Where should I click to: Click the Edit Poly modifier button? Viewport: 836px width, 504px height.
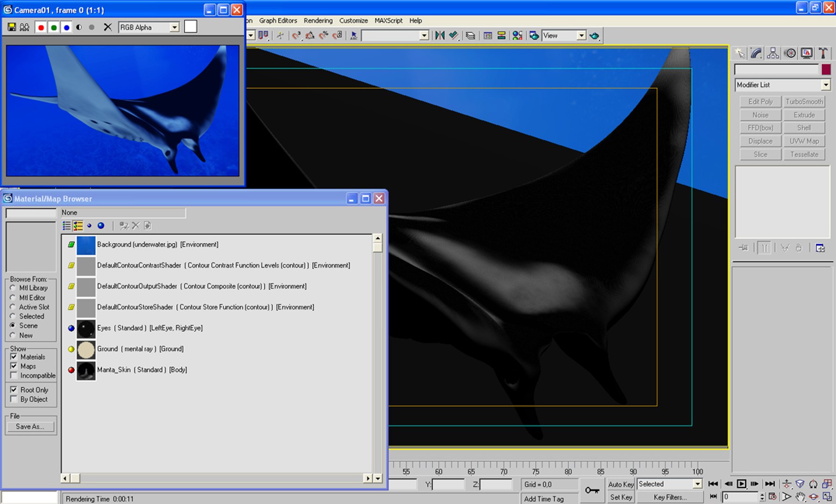[760, 101]
